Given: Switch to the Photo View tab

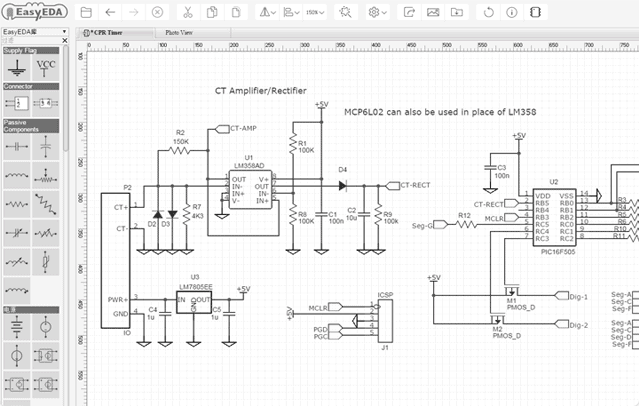Looking at the screenshot, I should pos(180,32).
